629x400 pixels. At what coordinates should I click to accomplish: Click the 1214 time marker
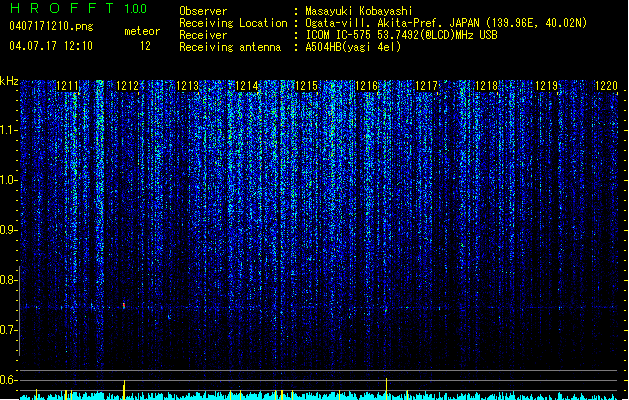pos(247,86)
